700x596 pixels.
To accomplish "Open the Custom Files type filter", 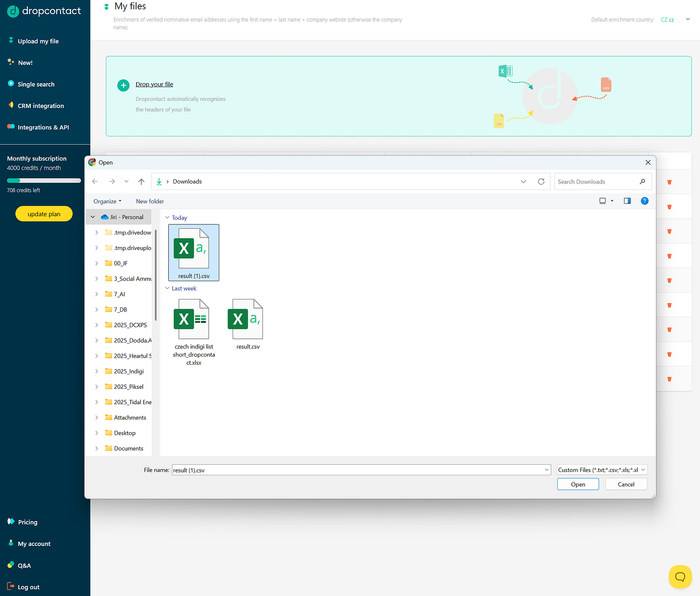I will pyautogui.click(x=602, y=470).
